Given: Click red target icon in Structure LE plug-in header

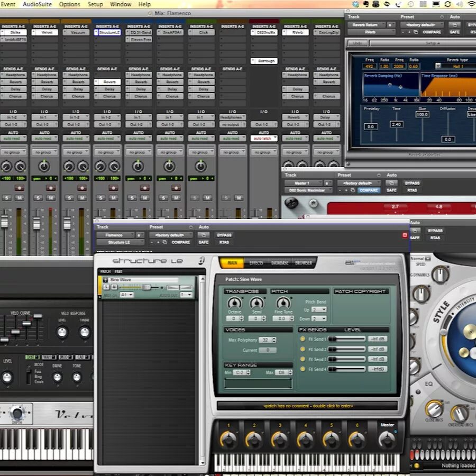Looking at the screenshot, I should (x=405, y=235).
